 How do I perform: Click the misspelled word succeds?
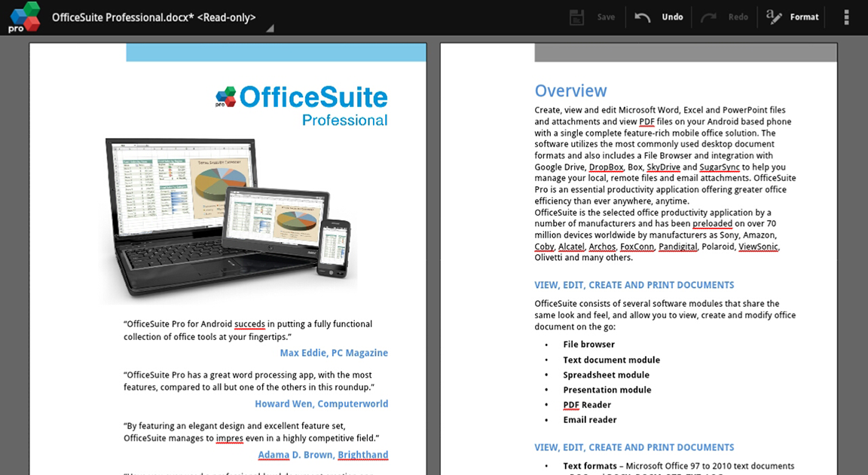click(x=249, y=324)
